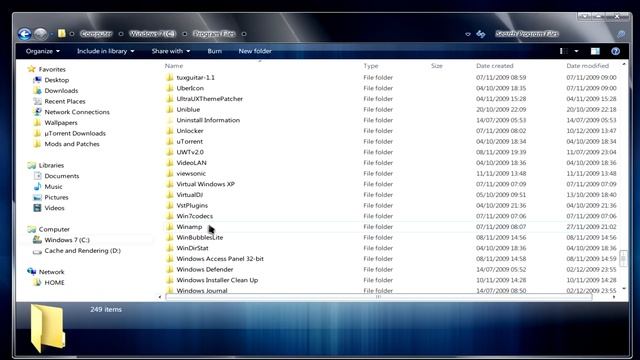Screen dimensions: 640x360
Task: Open Recent Places in Favorites
Action: [x=65, y=101]
